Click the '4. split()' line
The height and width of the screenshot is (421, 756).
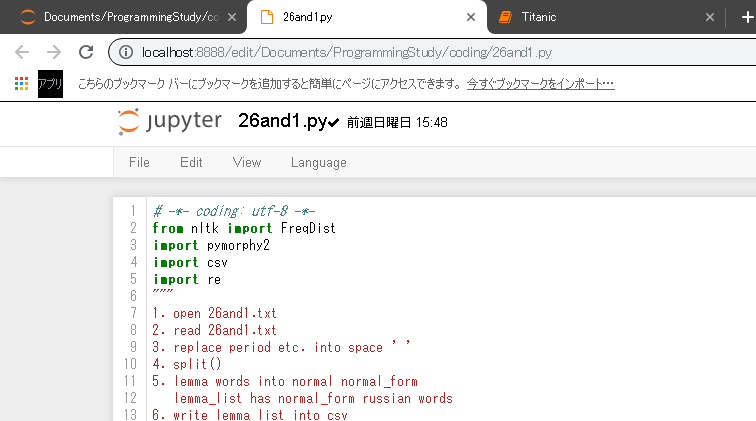[x=187, y=364]
